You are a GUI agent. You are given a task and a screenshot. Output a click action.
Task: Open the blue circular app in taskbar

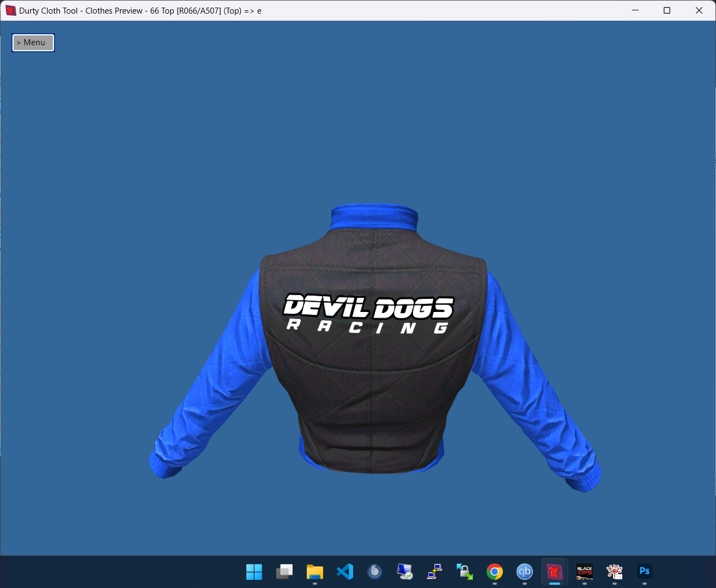coord(375,572)
